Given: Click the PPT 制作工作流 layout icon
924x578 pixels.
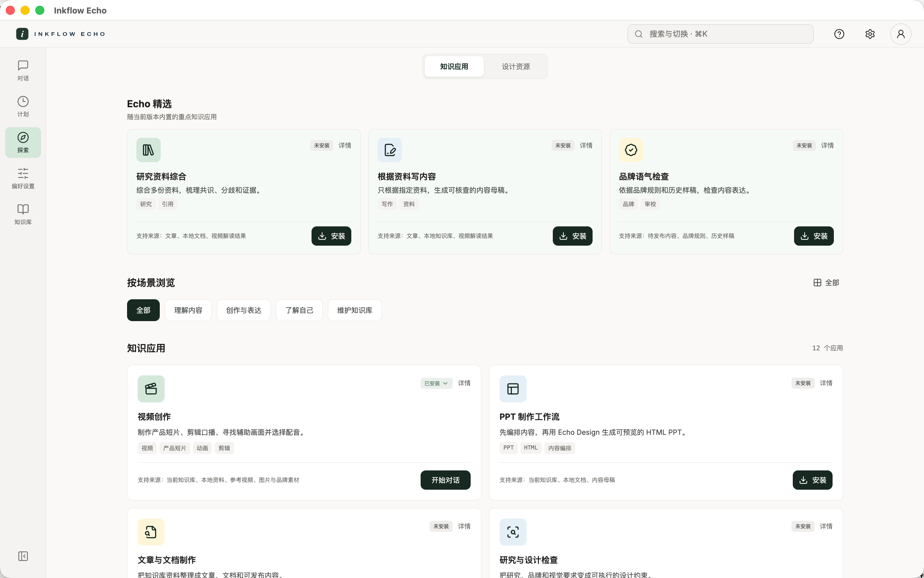Looking at the screenshot, I should [x=513, y=389].
